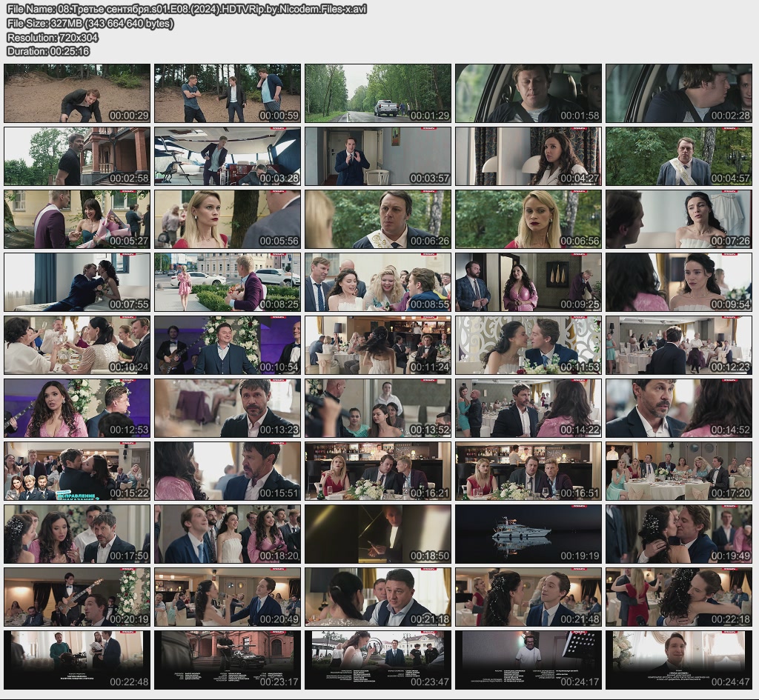The image size is (759, 700).
Task: Open the credits thumbnail at 00:24:17
Action: pos(528,660)
